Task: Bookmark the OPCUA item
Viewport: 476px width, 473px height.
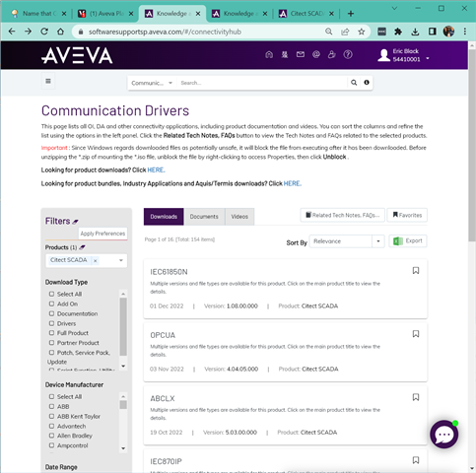Action: pos(416,334)
